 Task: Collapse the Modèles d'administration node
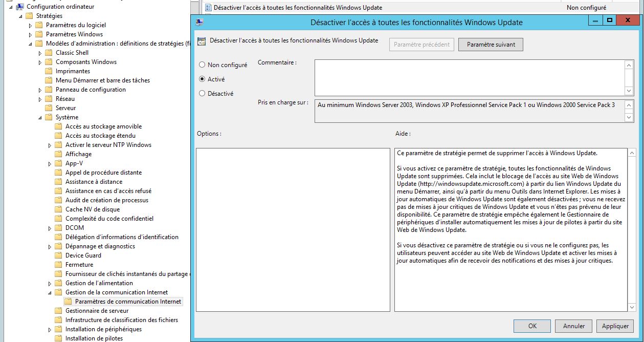click(31, 44)
